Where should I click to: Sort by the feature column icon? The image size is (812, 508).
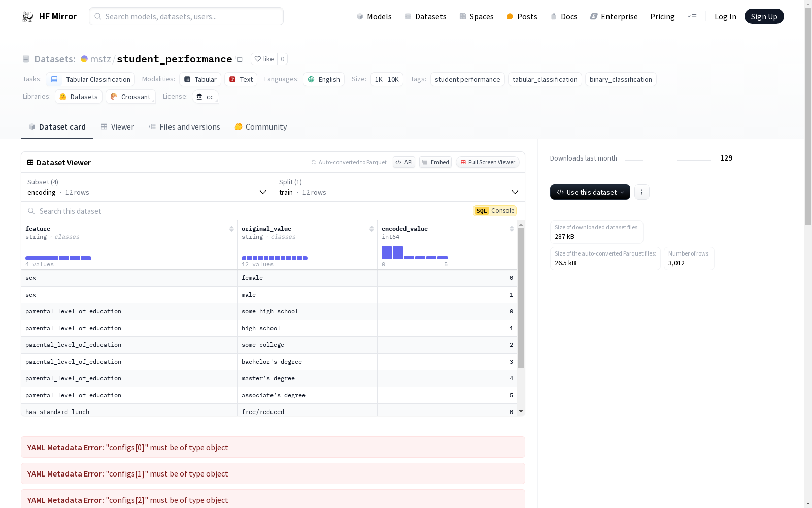231,229
